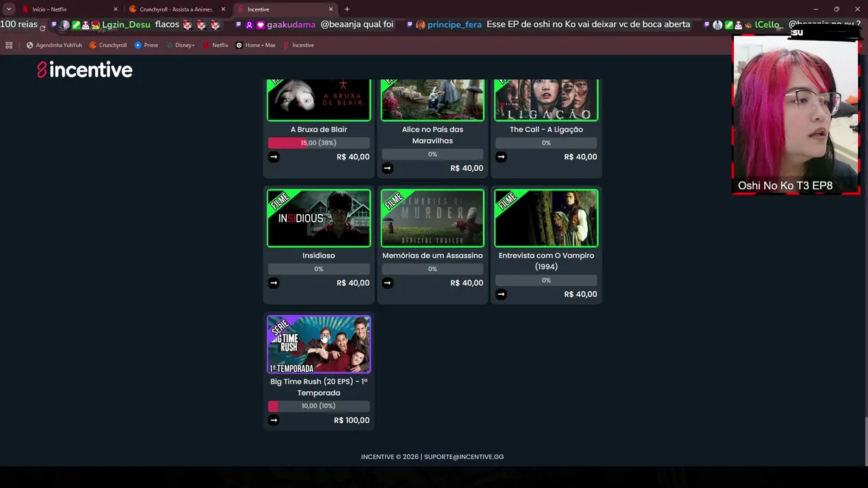This screenshot has height=488, width=868.
Task: Click the A Bruxa de Blair 38% progress bar
Action: tap(319, 143)
